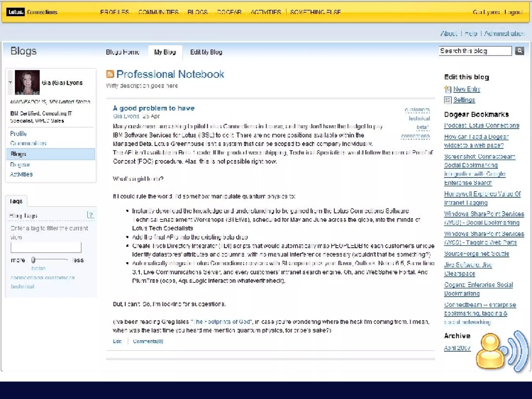Select the Edit My Blog tab

[x=206, y=52]
